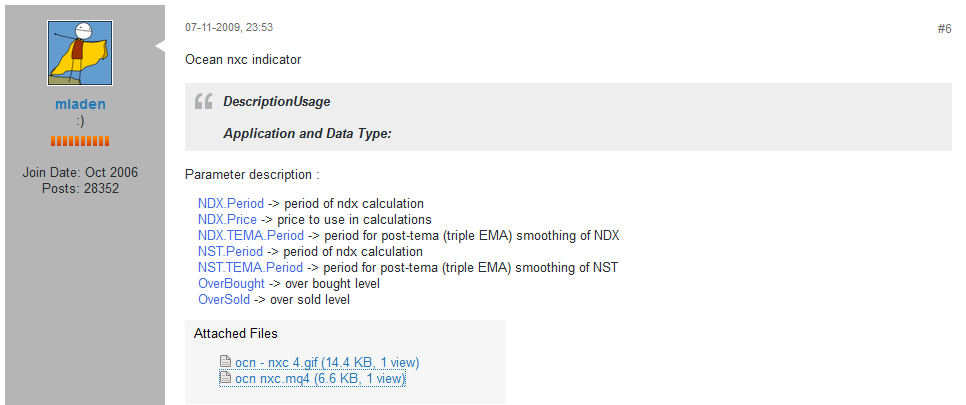Click the gif attachment file icon
Image resolution: width=966 pixels, height=405 pixels.
pyautogui.click(x=226, y=362)
